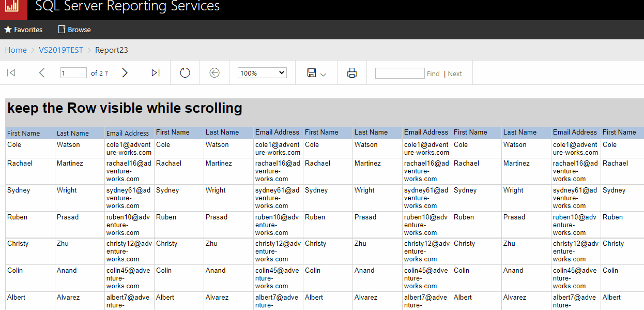644x310 pixels.
Task: Open the Home breadcrumb link
Action: pyautogui.click(x=16, y=50)
